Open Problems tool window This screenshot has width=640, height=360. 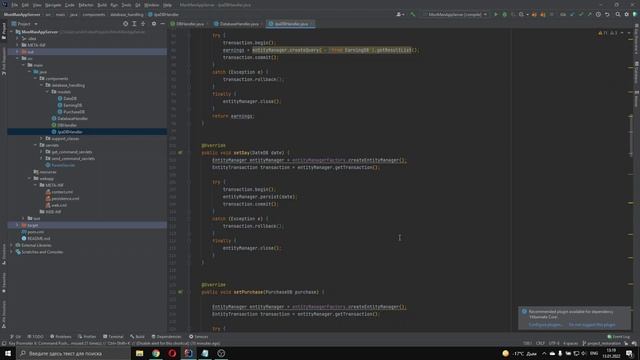[60, 337]
